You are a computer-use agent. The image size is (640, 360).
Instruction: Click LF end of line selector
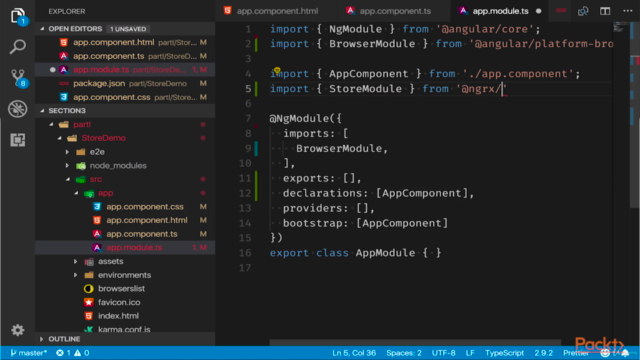470,353
